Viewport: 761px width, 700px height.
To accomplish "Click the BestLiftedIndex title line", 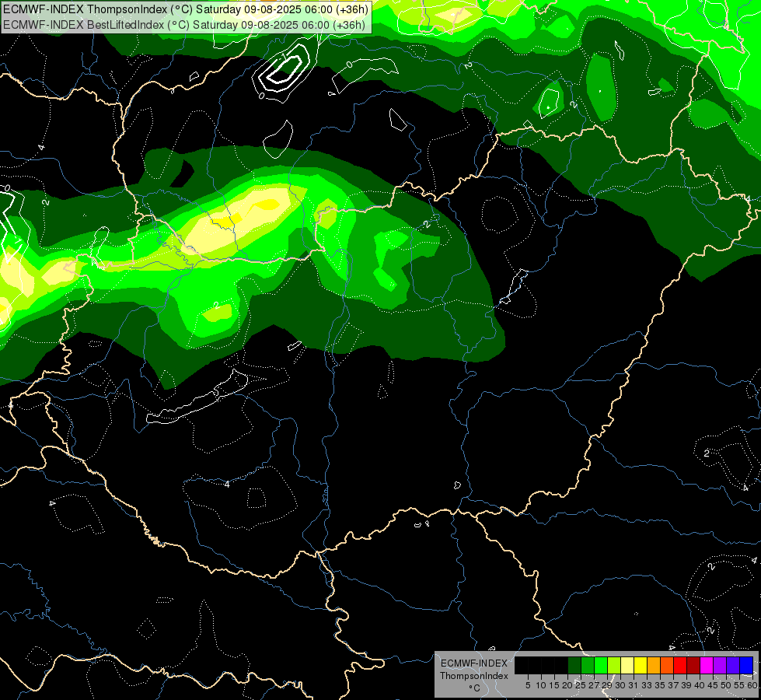I will click(x=184, y=24).
